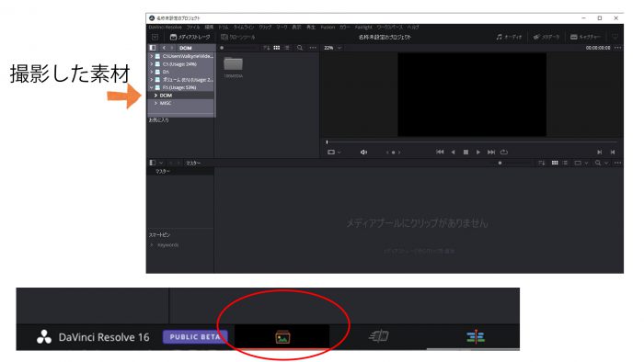This screenshot has height=362, width=644.
Task: Expand the D:\ drive
Action: [x=152, y=72]
